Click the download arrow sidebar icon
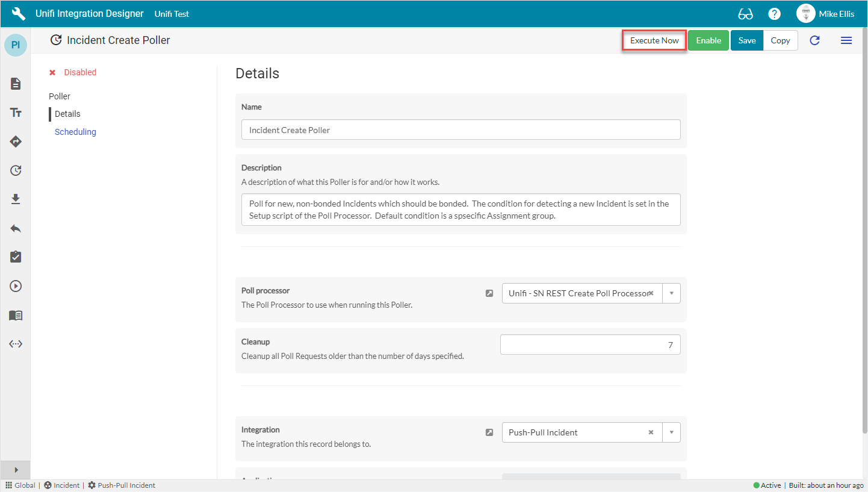868x492 pixels. (16, 199)
